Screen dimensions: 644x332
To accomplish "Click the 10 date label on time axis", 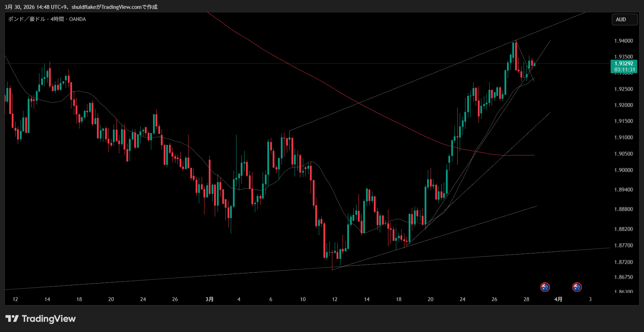I will tap(303, 299).
